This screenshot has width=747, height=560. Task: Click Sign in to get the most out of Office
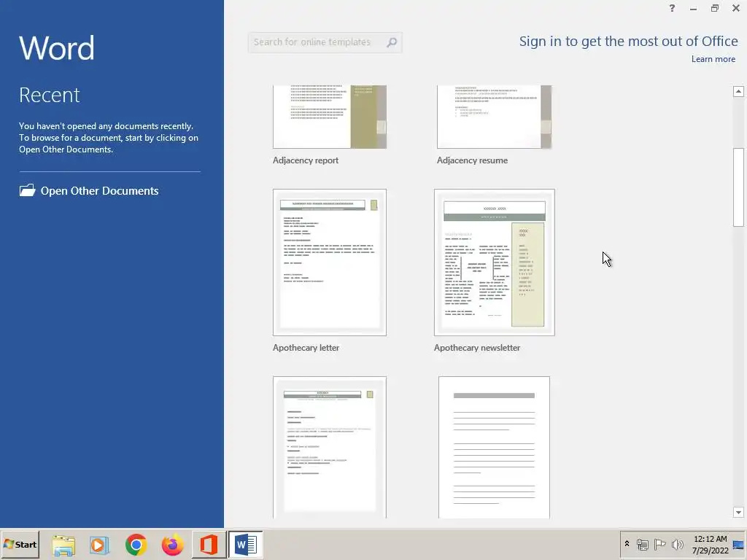pos(628,42)
